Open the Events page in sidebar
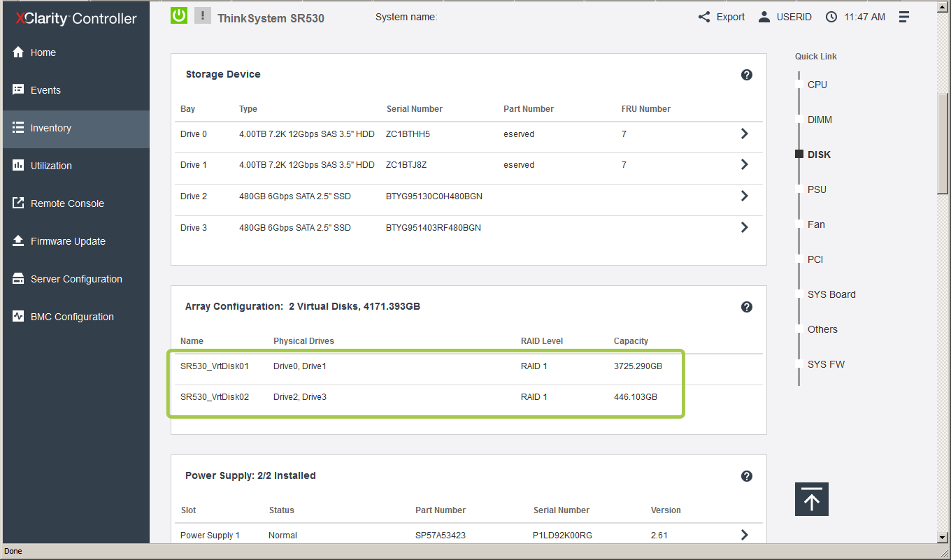This screenshot has height=560, width=951. (45, 90)
